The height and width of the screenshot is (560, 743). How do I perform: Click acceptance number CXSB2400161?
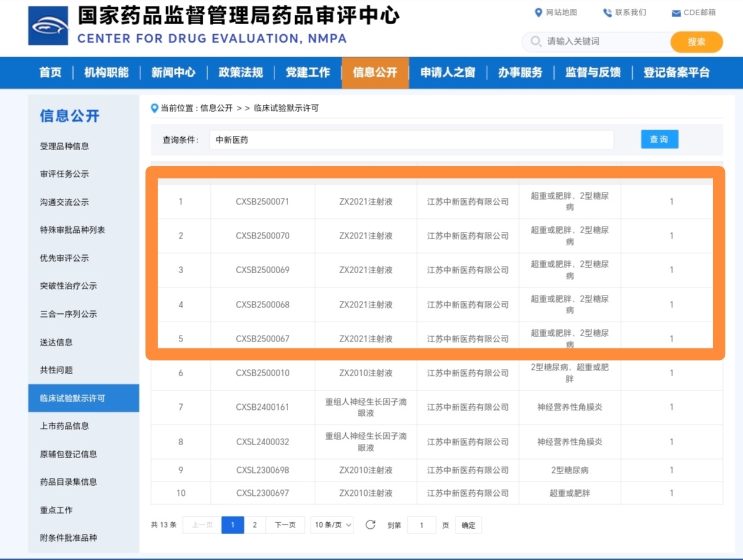tap(263, 407)
